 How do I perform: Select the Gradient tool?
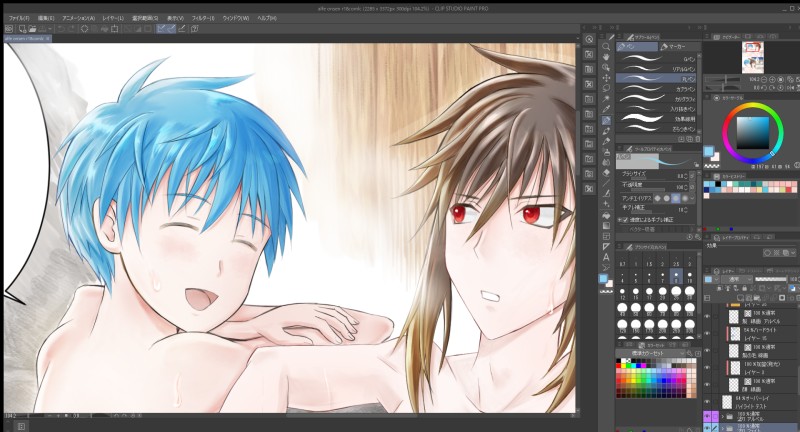tap(606, 225)
